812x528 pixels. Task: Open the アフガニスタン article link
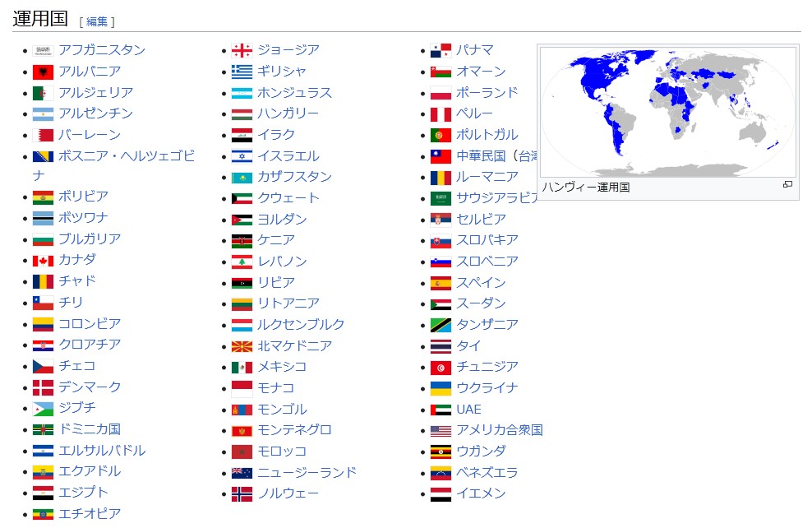pyautogui.click(x=101, y=50)
